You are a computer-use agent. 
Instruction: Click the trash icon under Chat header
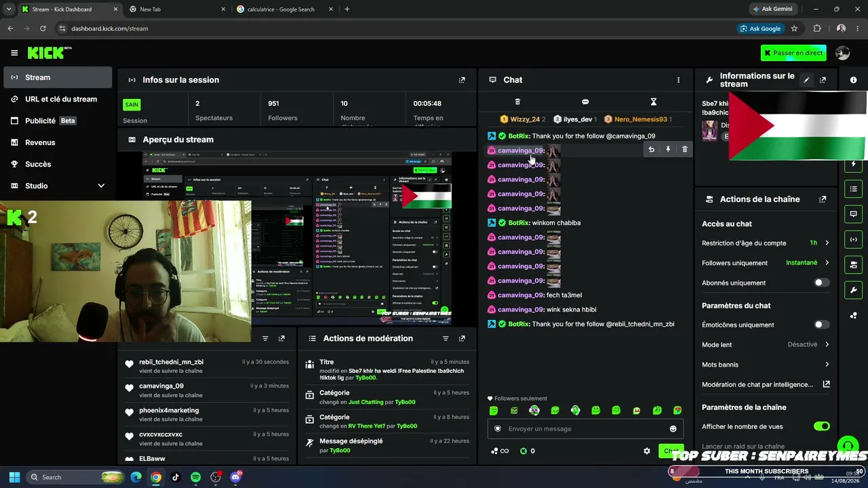pyautogui.click(x=517, y=102)
